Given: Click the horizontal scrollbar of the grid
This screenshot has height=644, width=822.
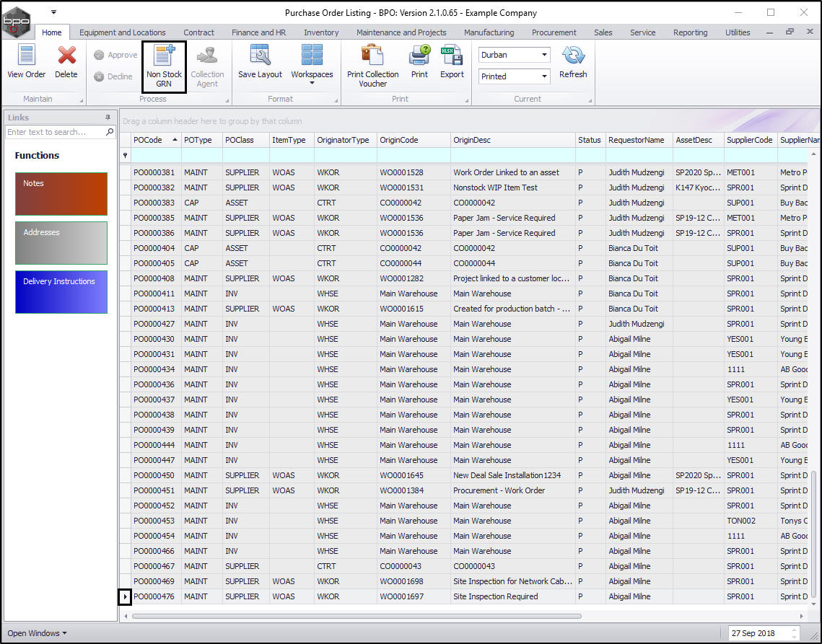Looking at the screenshot, I should point(357,616).
